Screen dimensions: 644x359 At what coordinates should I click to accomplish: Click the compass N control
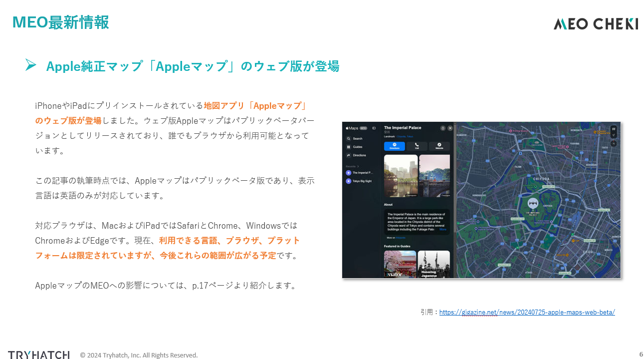pyautogui.click(x=614, y=143)
